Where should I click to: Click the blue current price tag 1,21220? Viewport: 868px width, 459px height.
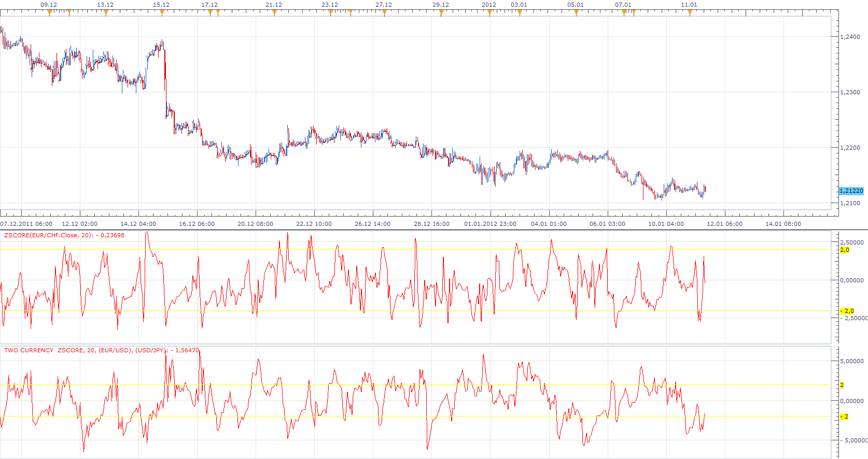click(x=851, y=191)
